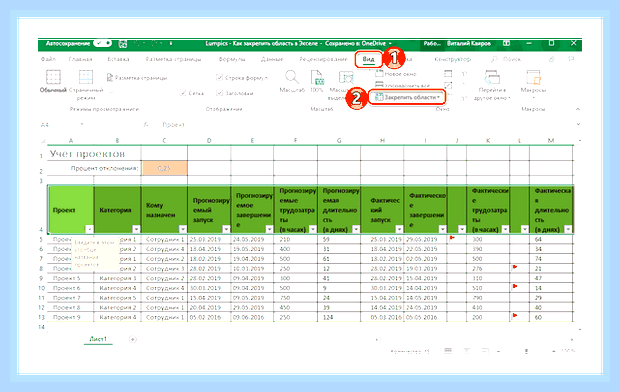Open filter dropdown on Категория column
The width and height of the screenshot is (620, 392).
coord(136,229)
